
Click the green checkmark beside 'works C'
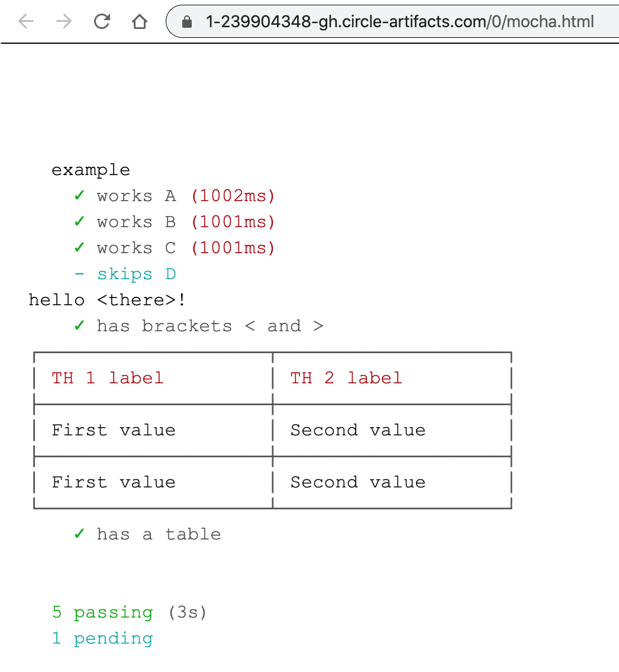[79, 247]
